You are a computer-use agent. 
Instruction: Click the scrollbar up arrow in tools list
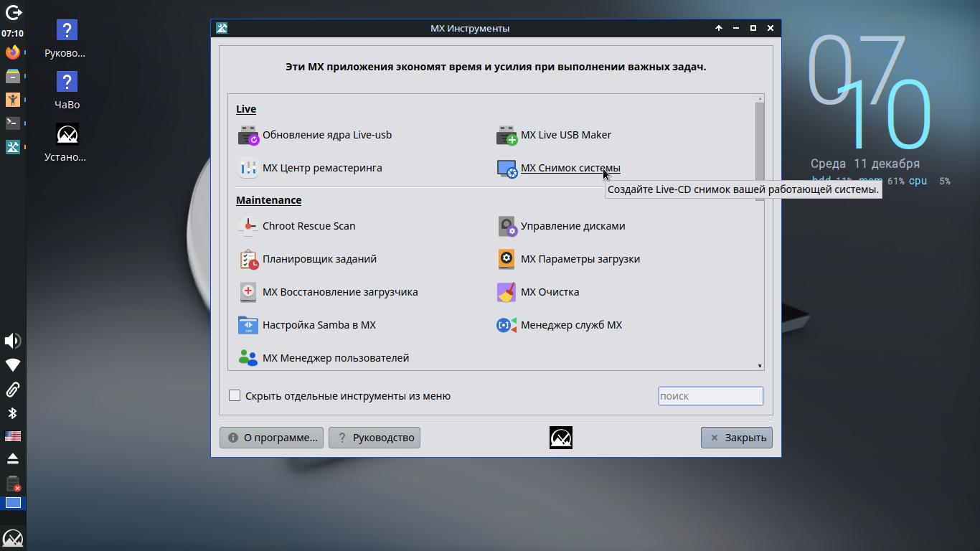click(x=760, y=98)
